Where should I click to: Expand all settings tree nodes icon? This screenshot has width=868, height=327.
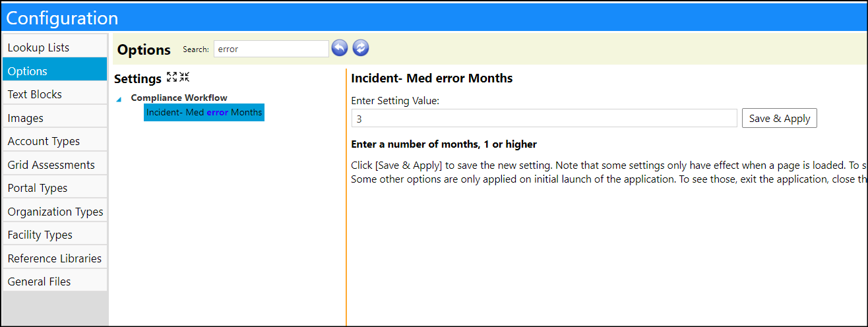[x=172, y=77]
